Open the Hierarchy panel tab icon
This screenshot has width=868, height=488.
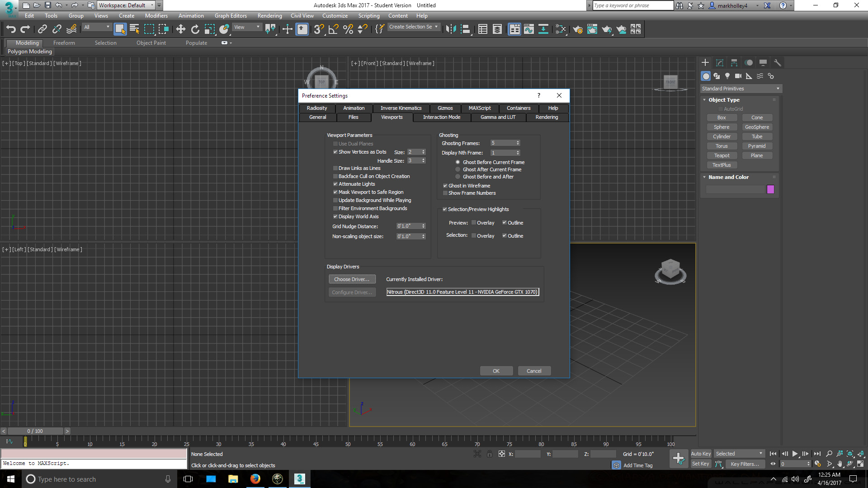point(734,63)
